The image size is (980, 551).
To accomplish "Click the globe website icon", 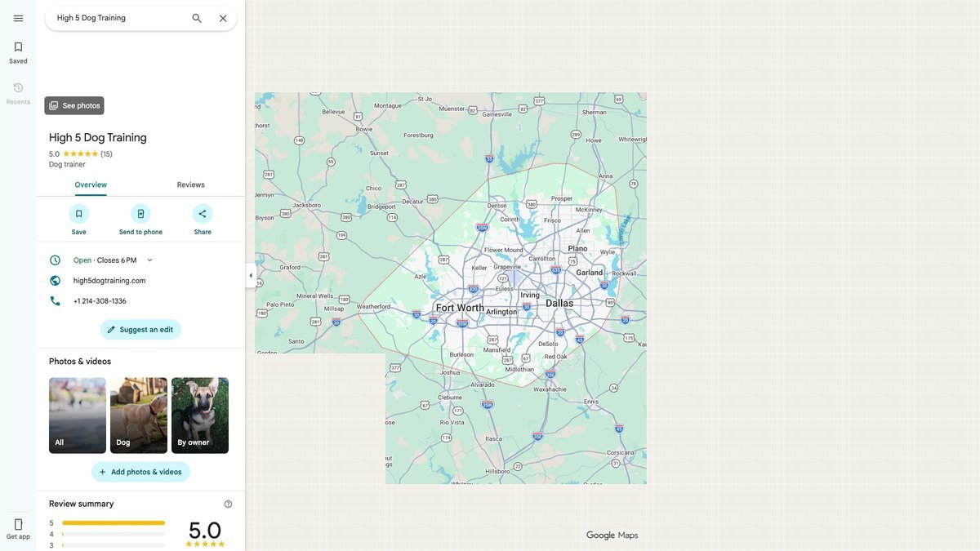I will coord(55,281).
